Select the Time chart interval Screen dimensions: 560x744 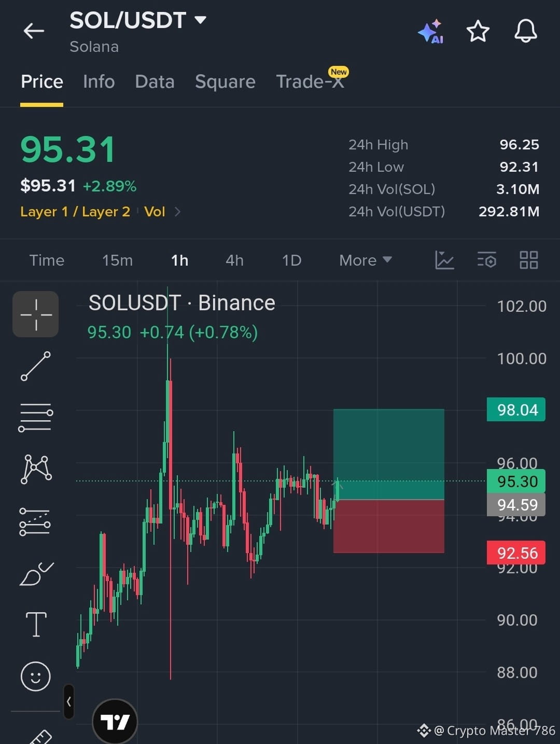point(47,260)
